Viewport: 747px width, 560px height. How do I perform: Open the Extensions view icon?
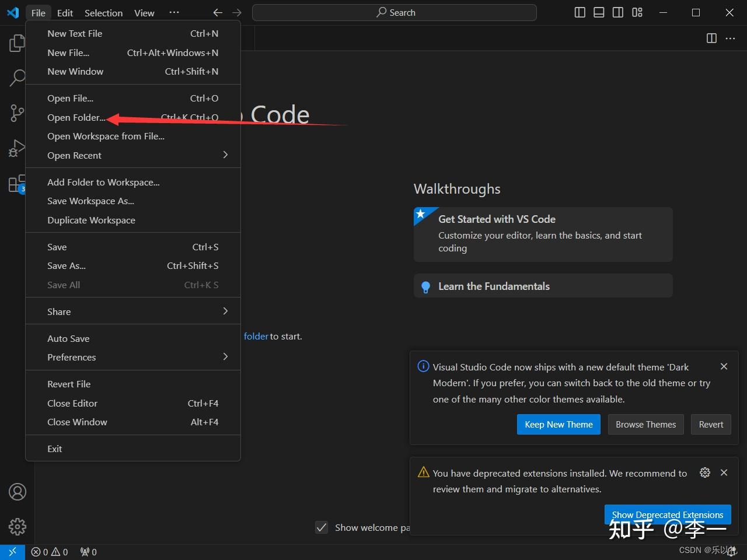[x=18, y=184]
